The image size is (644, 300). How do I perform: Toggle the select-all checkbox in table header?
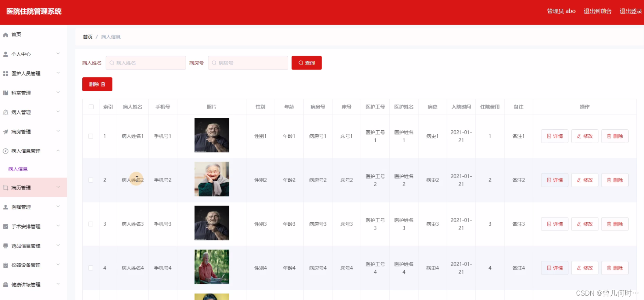pos(91,107)
